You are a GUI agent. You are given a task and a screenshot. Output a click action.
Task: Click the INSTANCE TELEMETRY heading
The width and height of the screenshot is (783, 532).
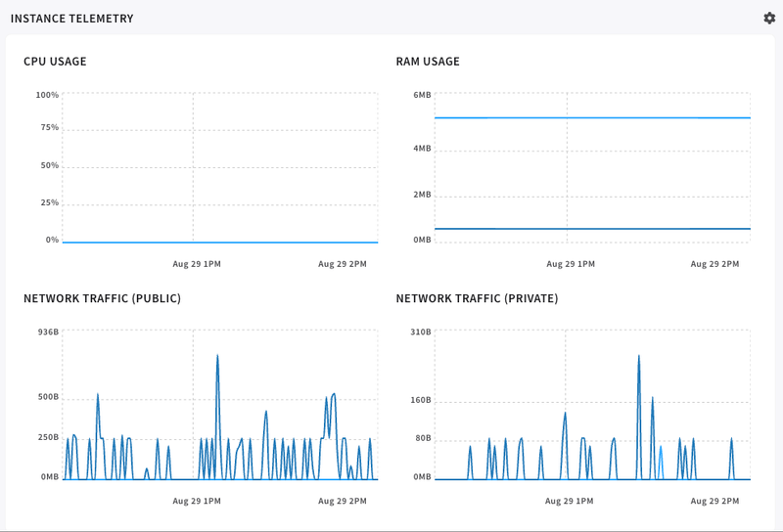[x=71, y=19]
